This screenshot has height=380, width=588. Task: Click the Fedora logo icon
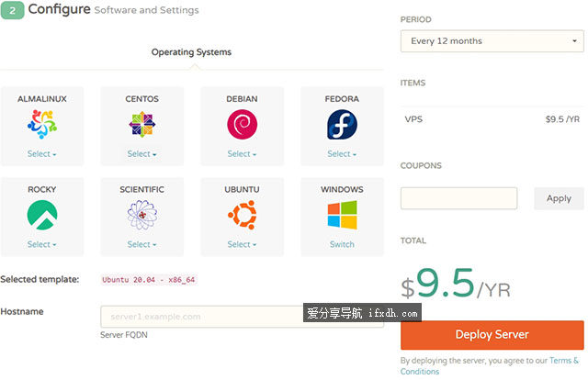click(342, 124)
